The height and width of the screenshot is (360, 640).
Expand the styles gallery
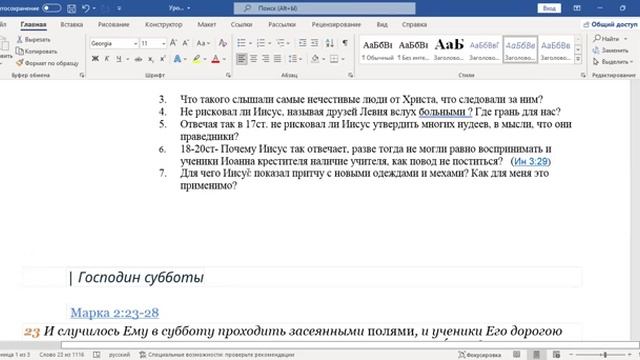pos(578,59)
